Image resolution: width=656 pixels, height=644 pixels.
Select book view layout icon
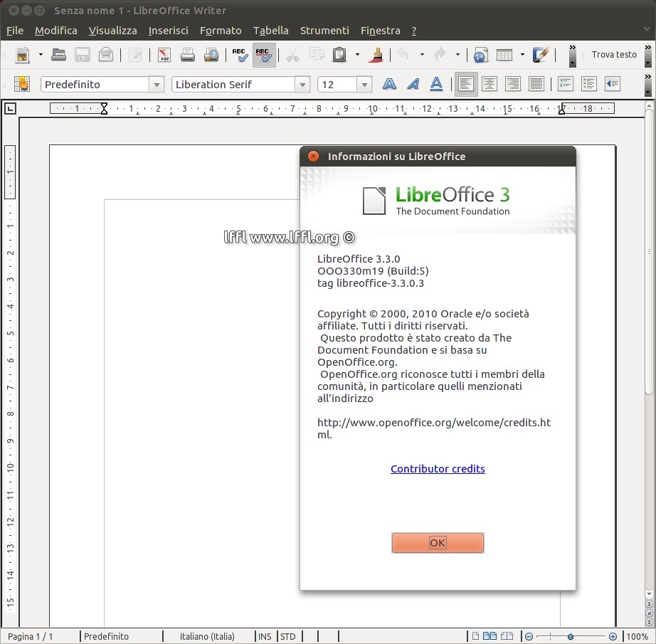[x=507, y=636]
